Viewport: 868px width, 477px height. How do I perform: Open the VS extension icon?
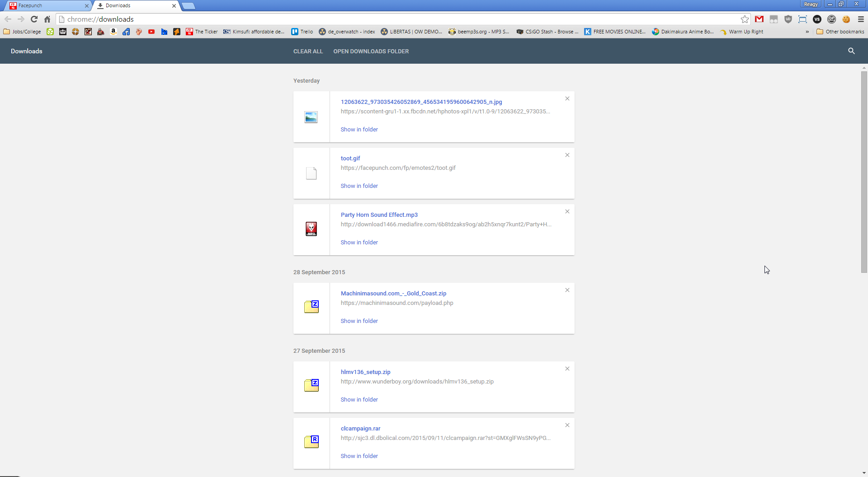[817, 19]
